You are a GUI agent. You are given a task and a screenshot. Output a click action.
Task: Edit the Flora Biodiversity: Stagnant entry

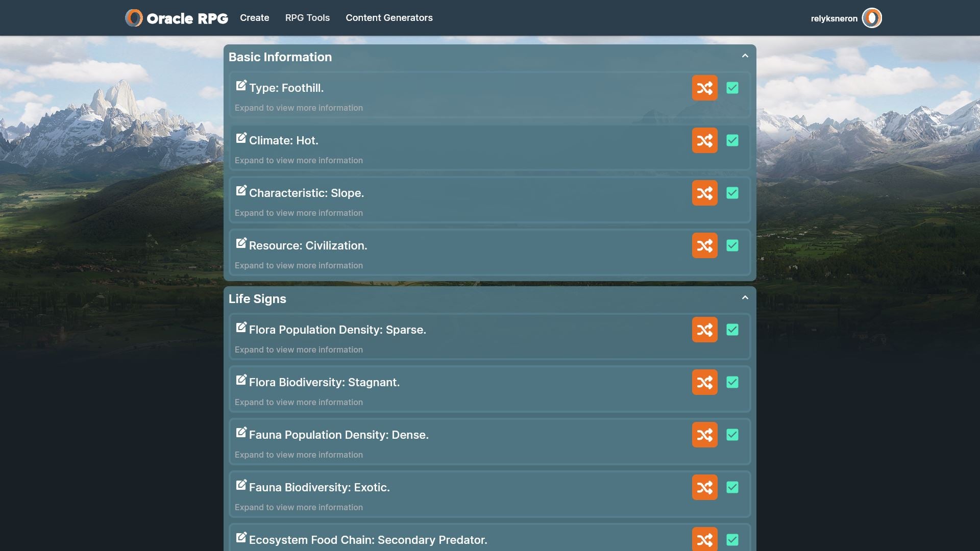coord(241,380)
